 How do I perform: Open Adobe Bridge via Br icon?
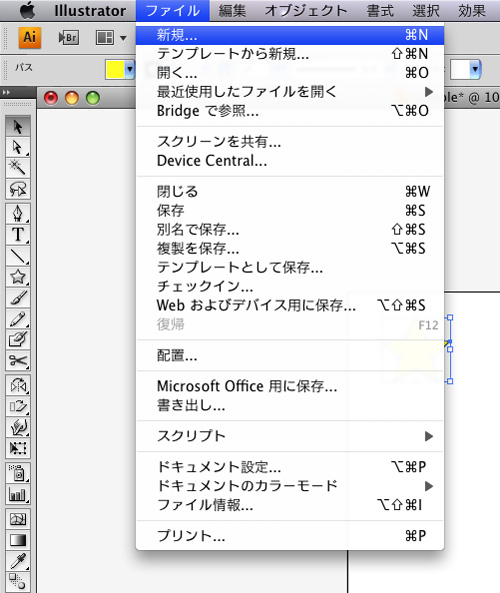click(68, 37)
